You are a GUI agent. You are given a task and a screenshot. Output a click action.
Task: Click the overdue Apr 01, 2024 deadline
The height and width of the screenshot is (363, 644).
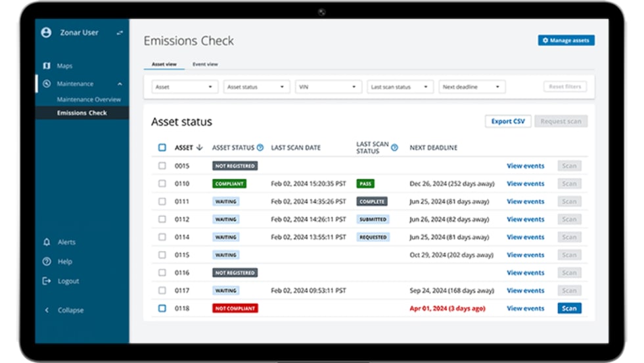448,308
